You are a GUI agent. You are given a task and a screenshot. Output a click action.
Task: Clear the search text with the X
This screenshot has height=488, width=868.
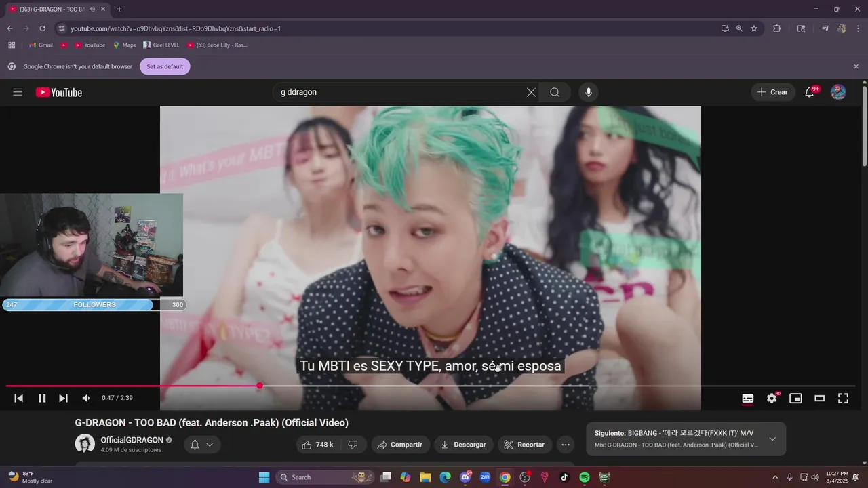(531, 92)
